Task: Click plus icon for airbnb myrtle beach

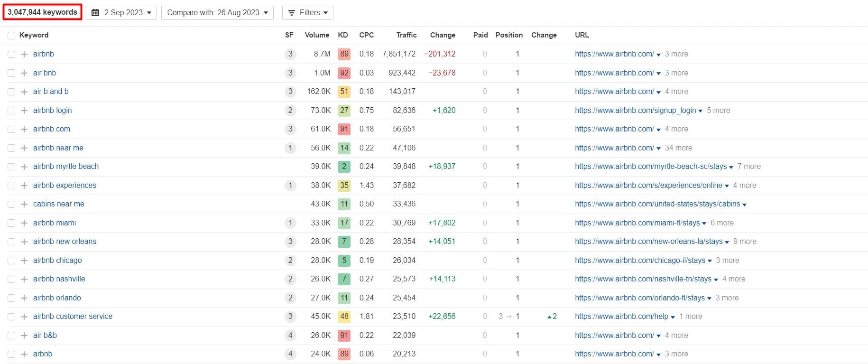Action: pos(24,167)
